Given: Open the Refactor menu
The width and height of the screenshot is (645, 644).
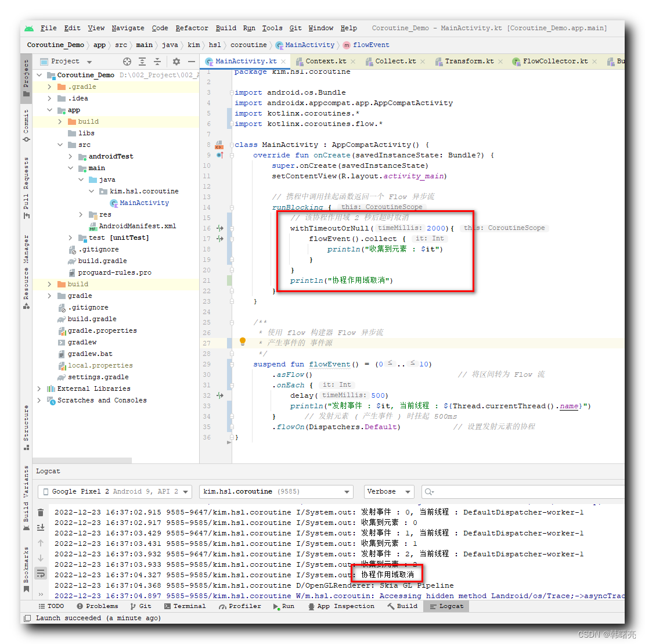Looking at the screenshot, I should [x=192, y=28].
